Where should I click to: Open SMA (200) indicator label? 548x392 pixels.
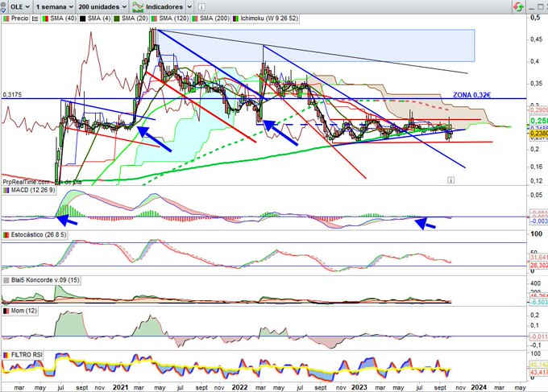point(214,19)
